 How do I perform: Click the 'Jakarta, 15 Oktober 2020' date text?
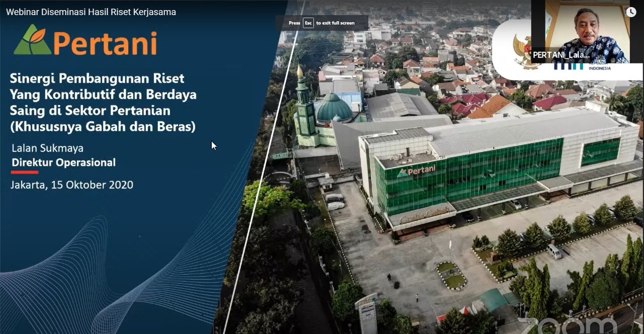(72, 185)
